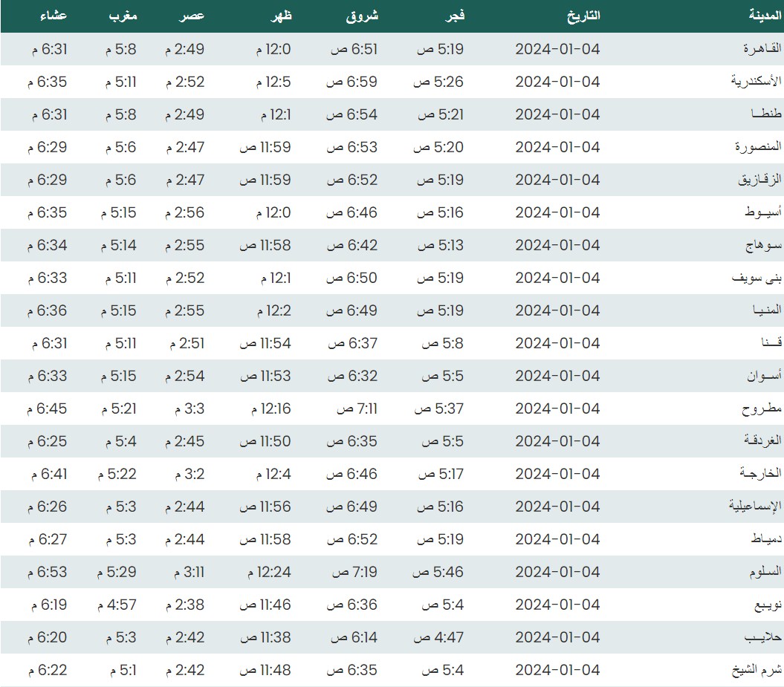Screen dimensions: 784x687
Task: Click the مغرب column header
Action: coord(123,16)
